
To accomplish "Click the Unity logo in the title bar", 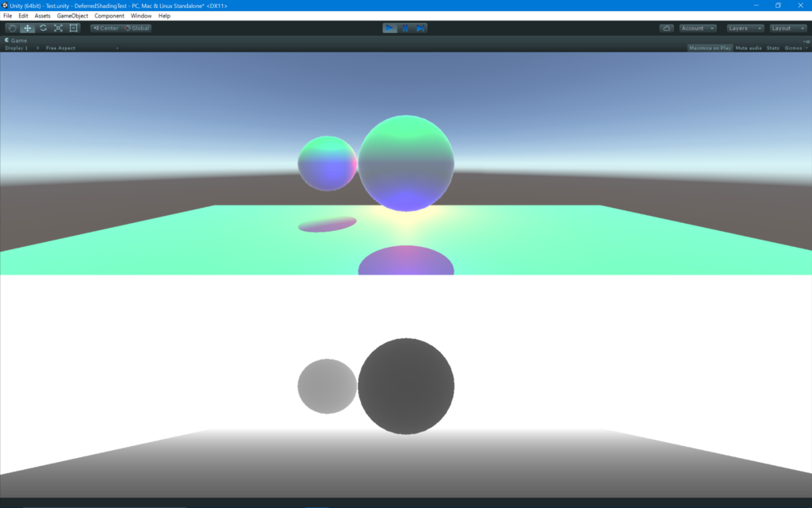I will 5,6.
